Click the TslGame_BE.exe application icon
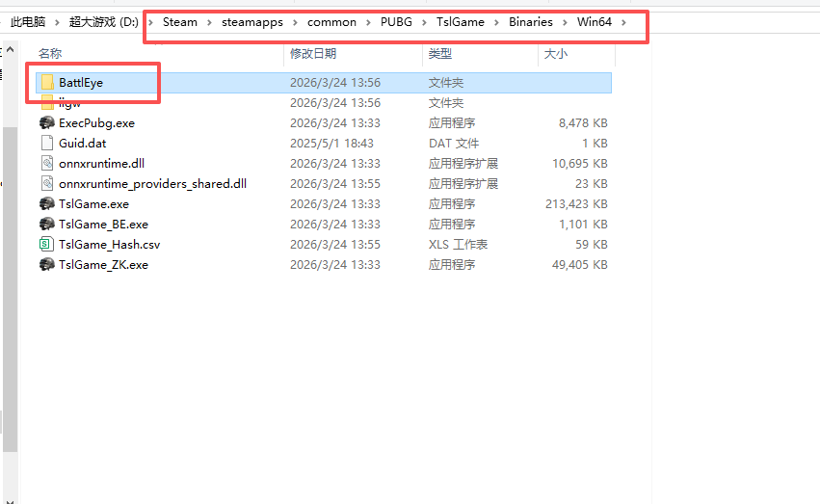The height and width of the screenshot is (504, 820). pos(47,225)
